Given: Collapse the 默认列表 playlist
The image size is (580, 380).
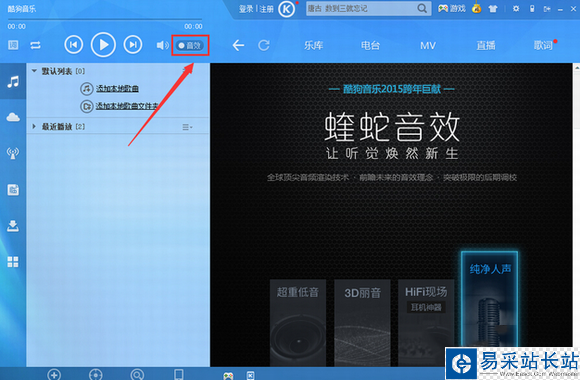Looking at the screenshot, I should coord(34,71).
